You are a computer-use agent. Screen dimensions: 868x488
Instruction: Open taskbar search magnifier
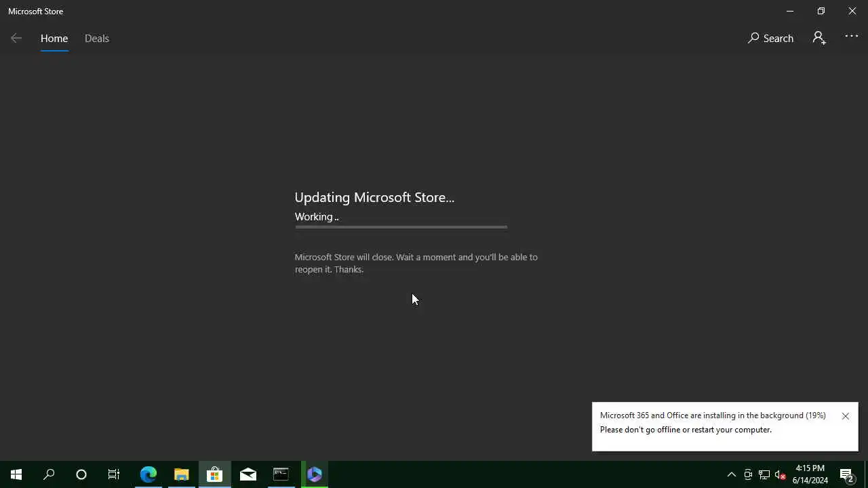click(49, 474)
